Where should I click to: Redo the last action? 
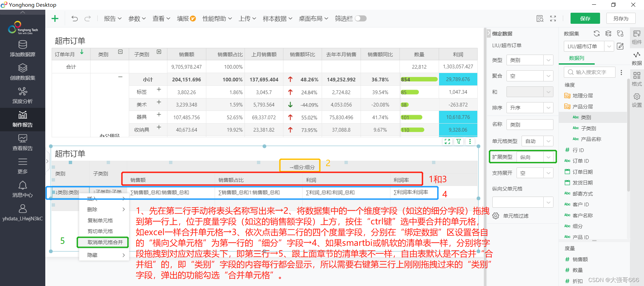tap(88, 18)
